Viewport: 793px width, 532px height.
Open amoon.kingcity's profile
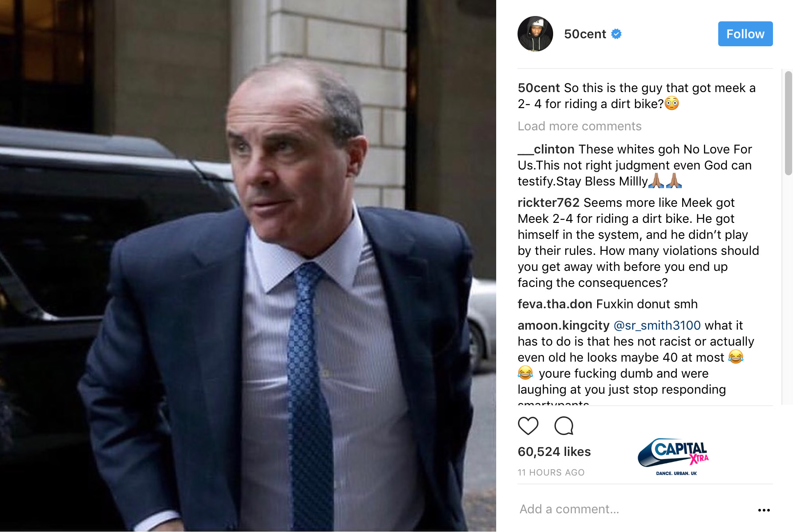pos(563,326)
